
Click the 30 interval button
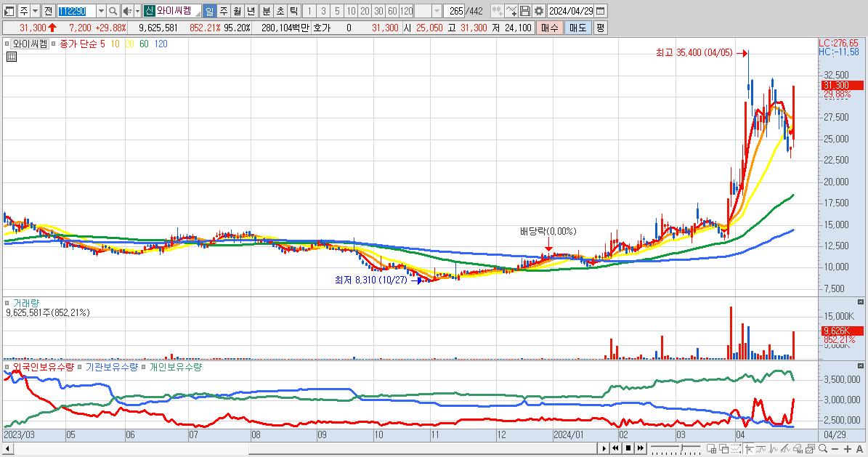tap(378, 11)
